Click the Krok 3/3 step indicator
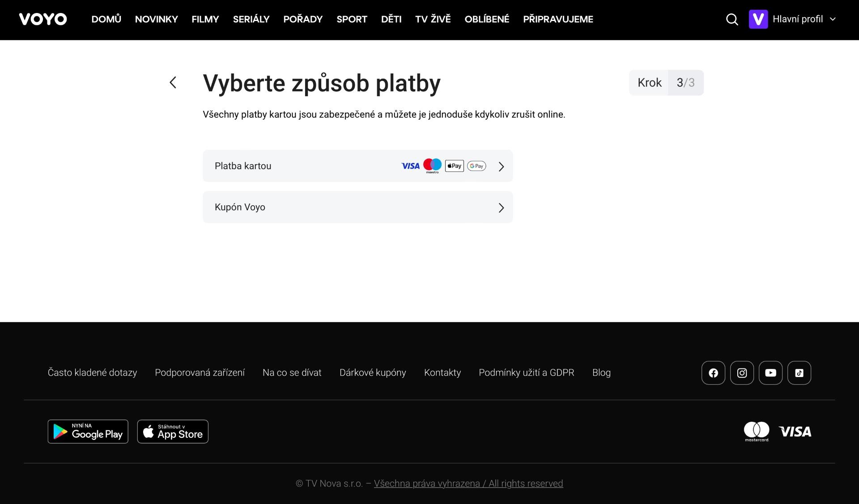 pos(666,83)
